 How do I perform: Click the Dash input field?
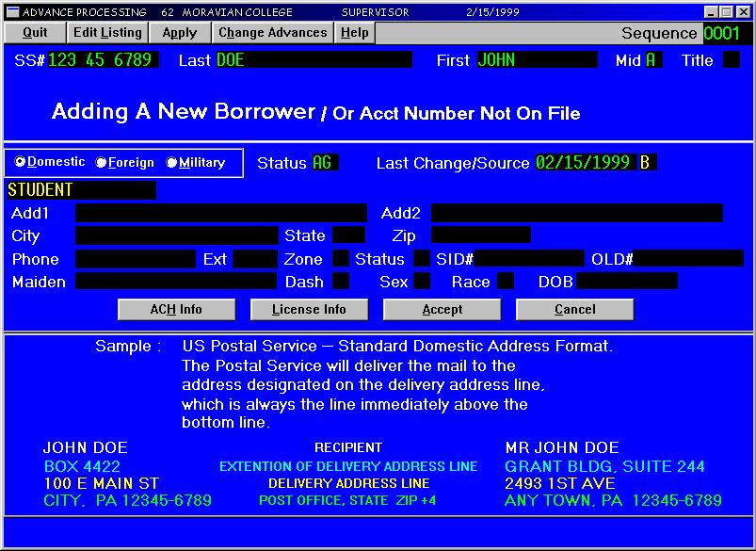341,282
